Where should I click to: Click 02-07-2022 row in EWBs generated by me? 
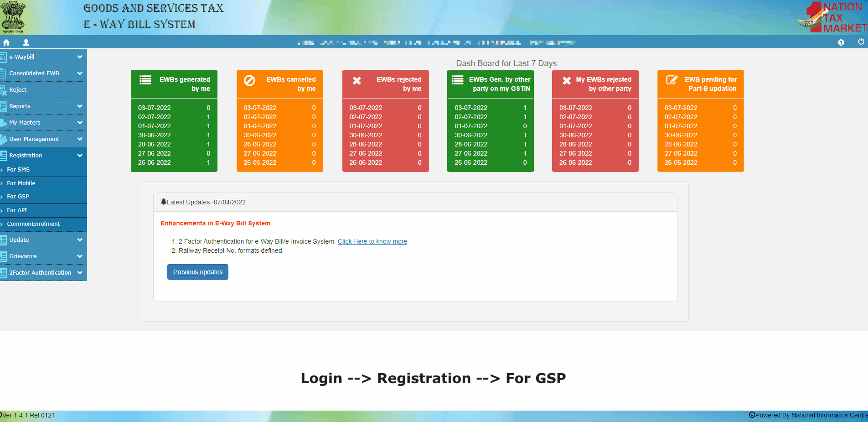[x=174, y=117]
